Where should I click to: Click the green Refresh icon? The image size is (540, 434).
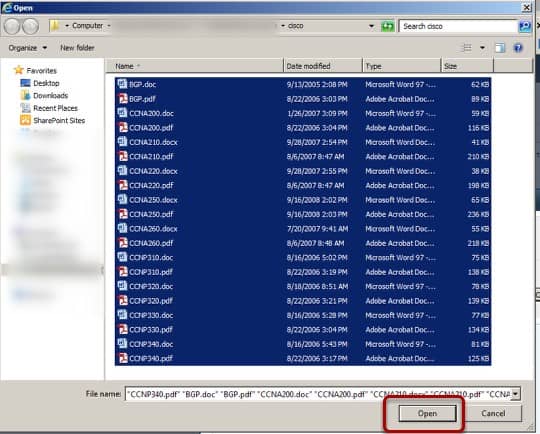(387, 26)
